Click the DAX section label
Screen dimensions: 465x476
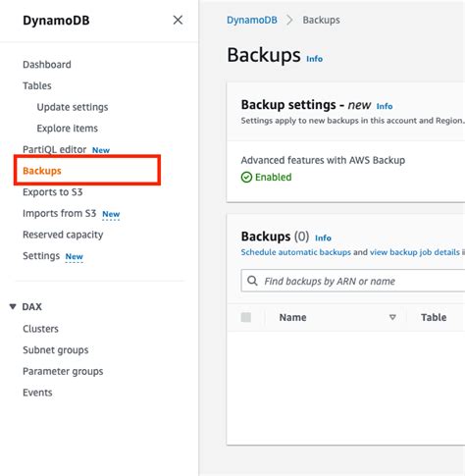(x=31, y=307)
